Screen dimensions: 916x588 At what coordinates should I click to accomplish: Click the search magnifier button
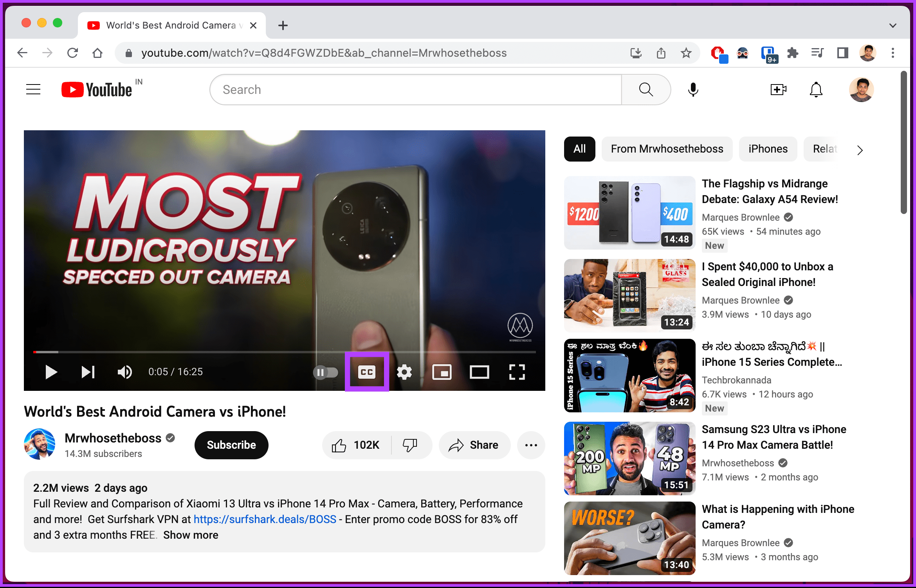click(646, 90)
